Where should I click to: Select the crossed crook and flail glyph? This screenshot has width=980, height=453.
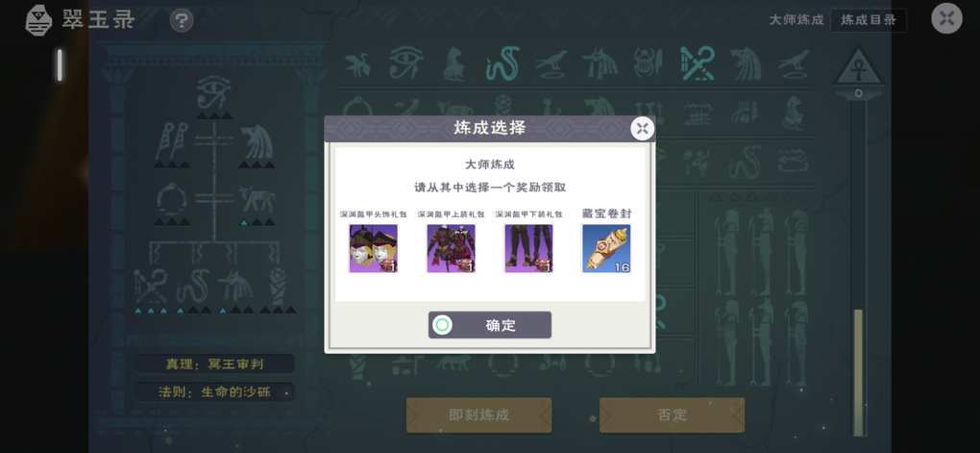(697, 63)
